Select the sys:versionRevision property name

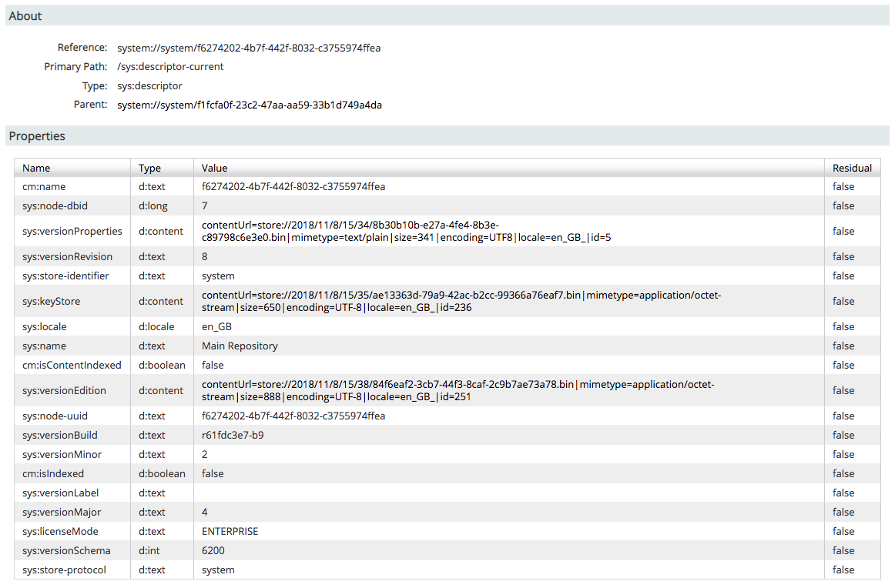point(67,257)
